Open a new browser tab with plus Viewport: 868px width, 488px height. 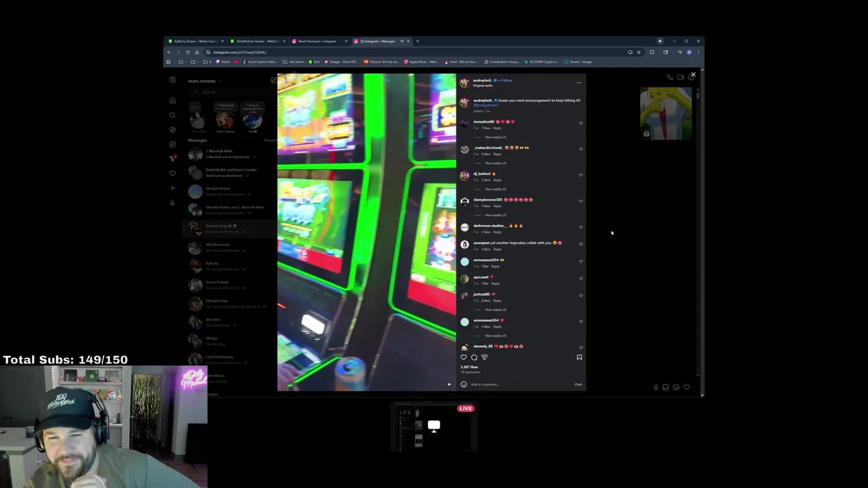click(417, 41)
